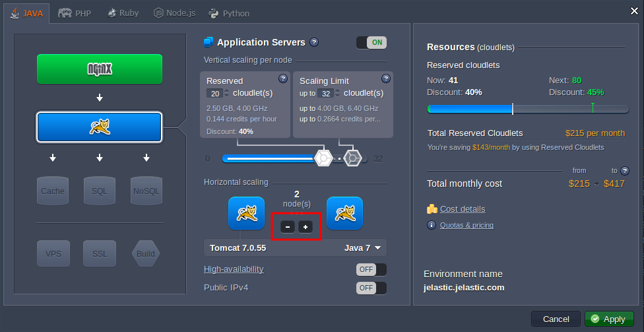
Task: Click the 'Next: 80' cloudlets text
Action: point(565,81)
